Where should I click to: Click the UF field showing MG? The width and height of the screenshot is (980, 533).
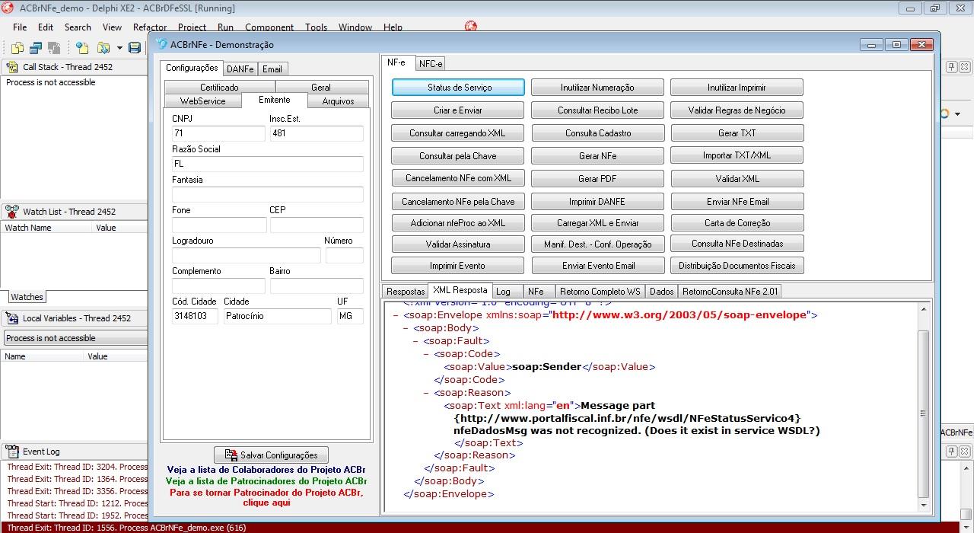[350, 316]
